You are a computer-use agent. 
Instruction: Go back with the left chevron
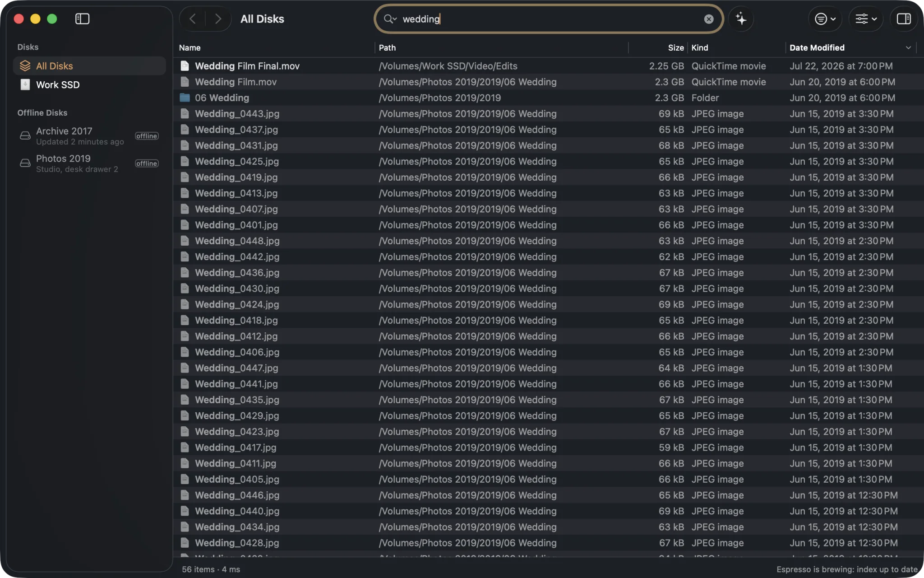(x=193, y=19)
